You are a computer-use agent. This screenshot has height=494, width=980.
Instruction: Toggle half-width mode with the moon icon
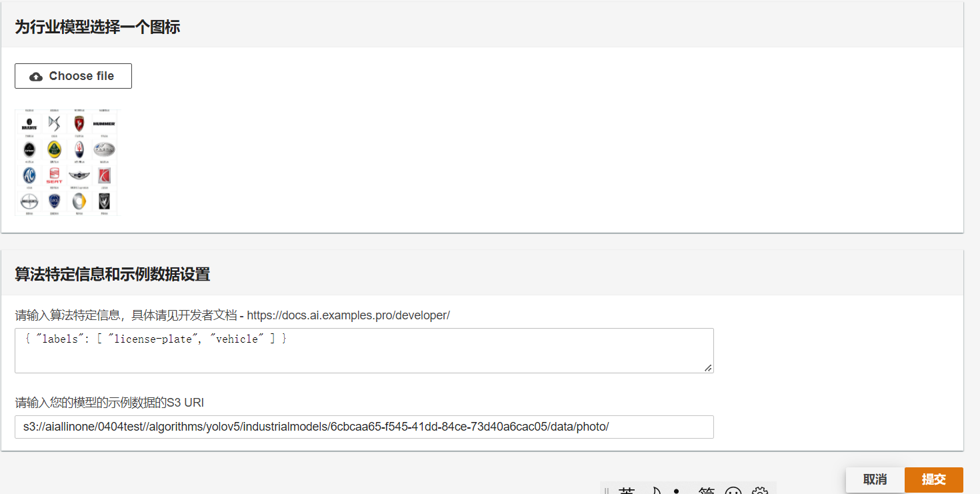(655, 491)
